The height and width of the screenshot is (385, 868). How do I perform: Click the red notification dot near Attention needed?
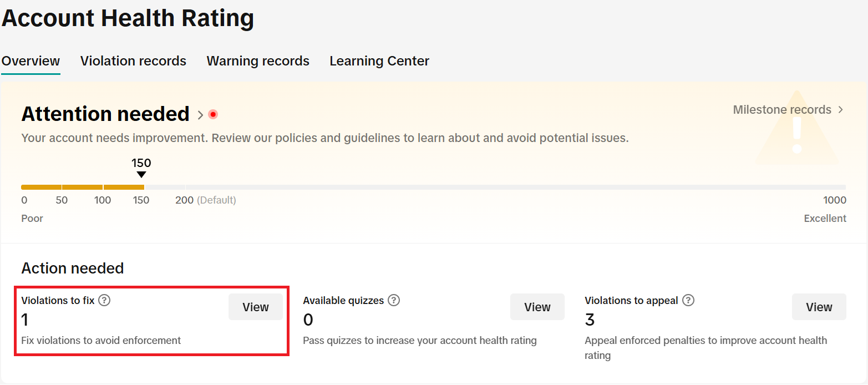[213, 115]
